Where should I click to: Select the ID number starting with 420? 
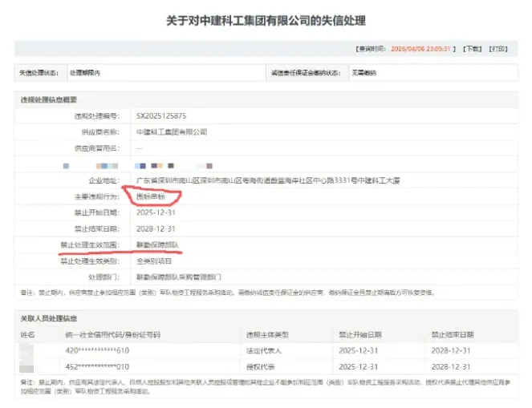click(97, 350)
